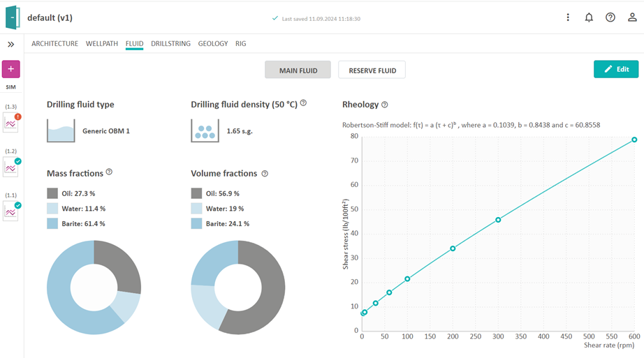The image size is (644, 358).
Task: Open the DRILLSTRING tab
Action: tap(170, 44)
